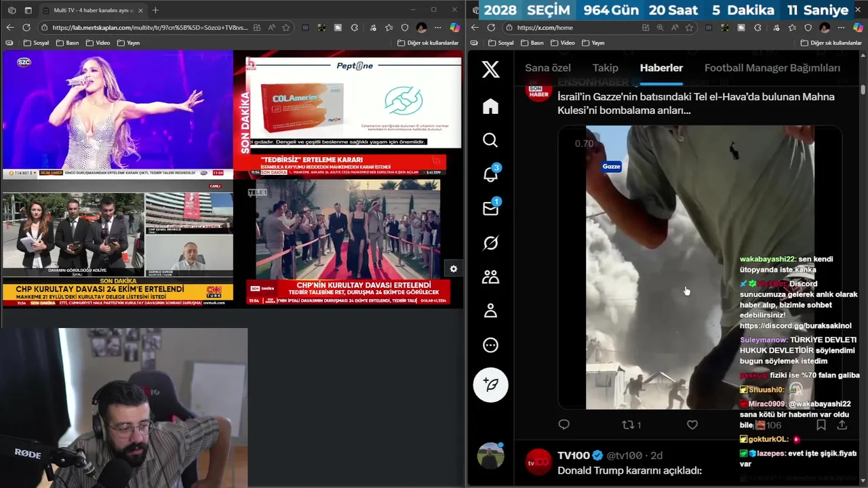Repost the Gazze video post
Viewport: 868px width, 488px height.
tap(631, 424)
